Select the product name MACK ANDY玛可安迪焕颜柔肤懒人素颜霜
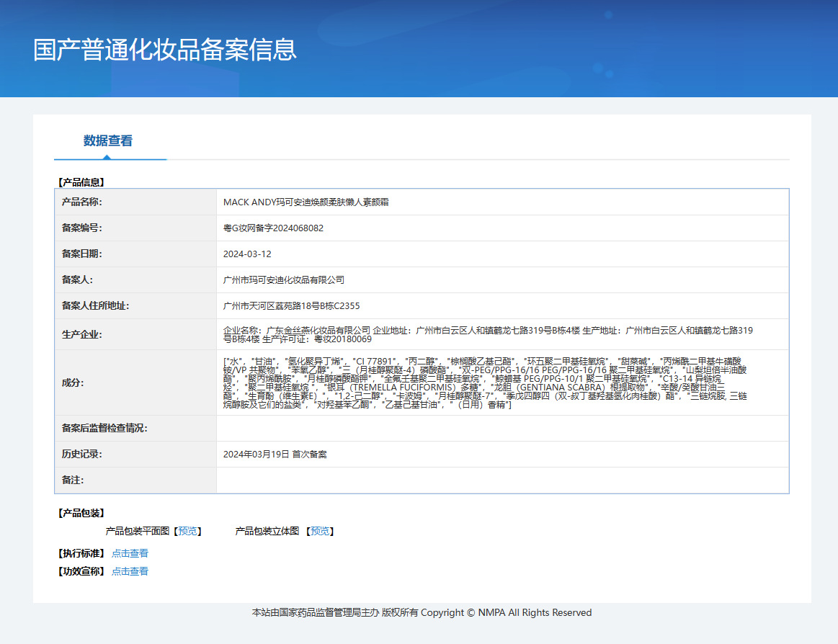 (x=306, y=202)
